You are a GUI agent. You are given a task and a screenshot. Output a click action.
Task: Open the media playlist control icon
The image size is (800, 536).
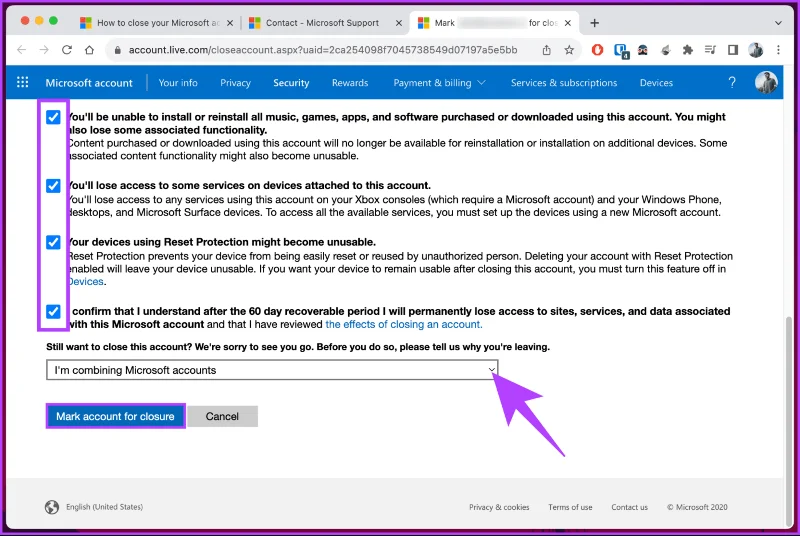[710, 50]
